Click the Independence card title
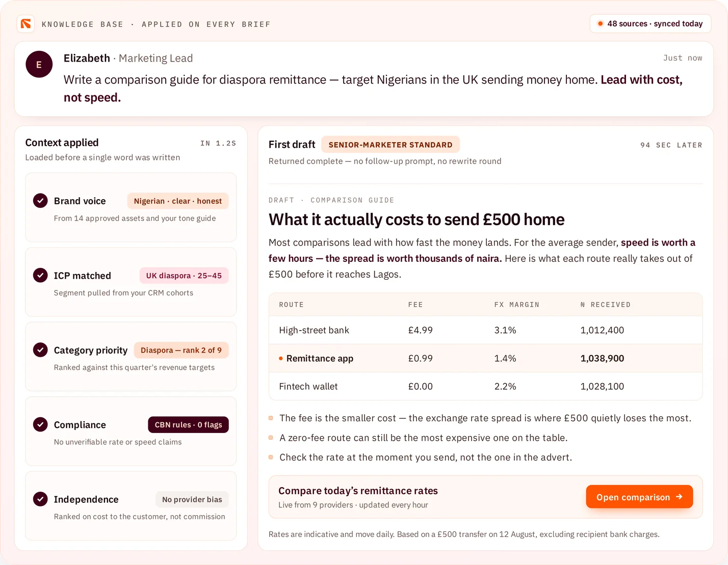Viewport: 728px width, 565px height. coord(86,500)
